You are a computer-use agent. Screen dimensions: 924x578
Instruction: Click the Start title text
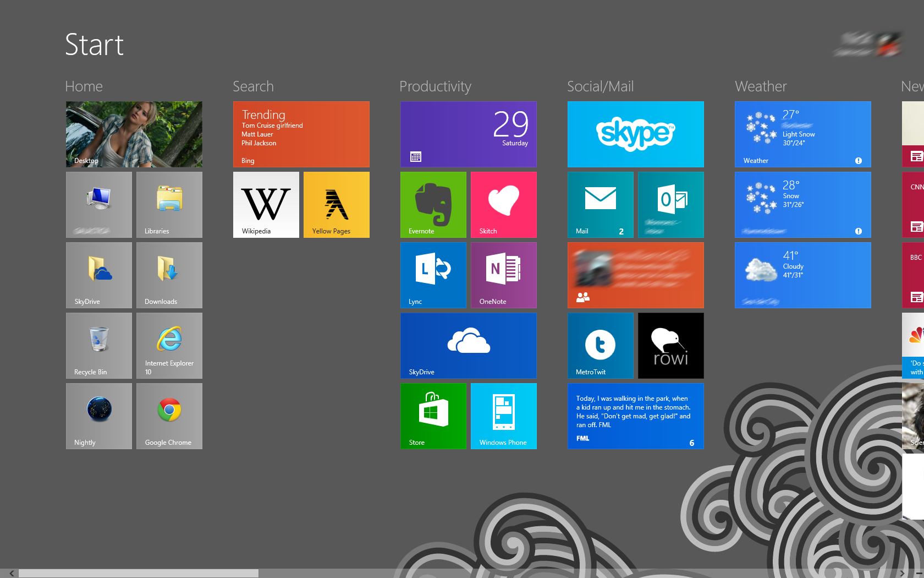pyautogui.click(x=94, y=45)
